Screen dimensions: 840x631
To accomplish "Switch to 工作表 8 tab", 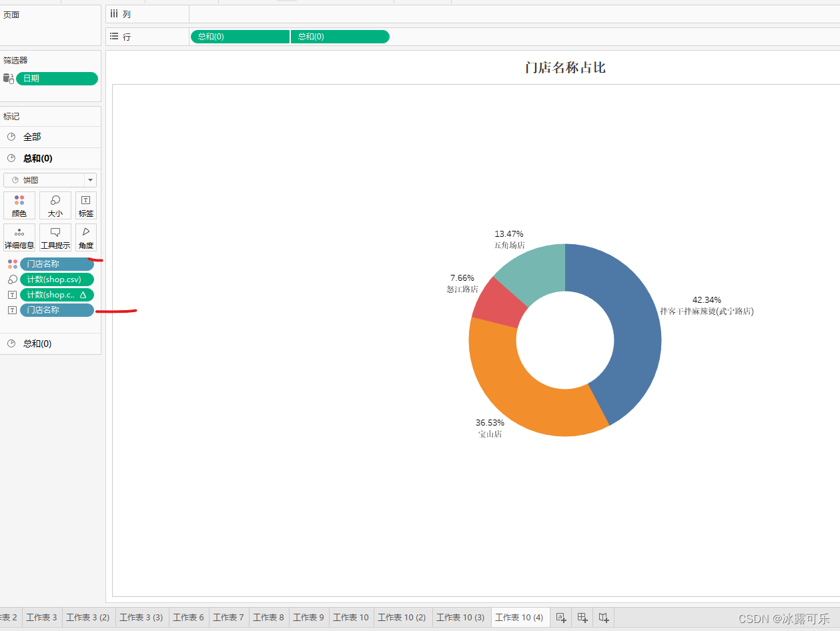I will tap(269, 618).
